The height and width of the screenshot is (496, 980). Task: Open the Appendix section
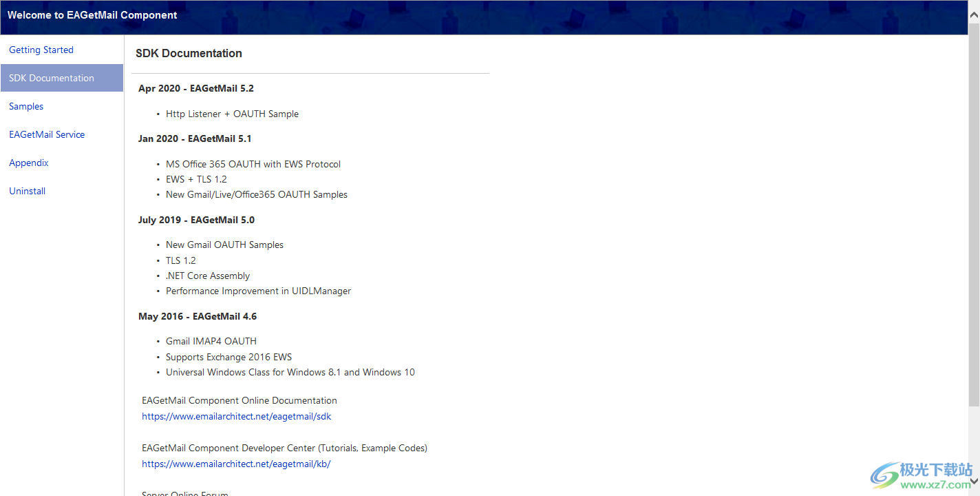(x=29, y=163)
